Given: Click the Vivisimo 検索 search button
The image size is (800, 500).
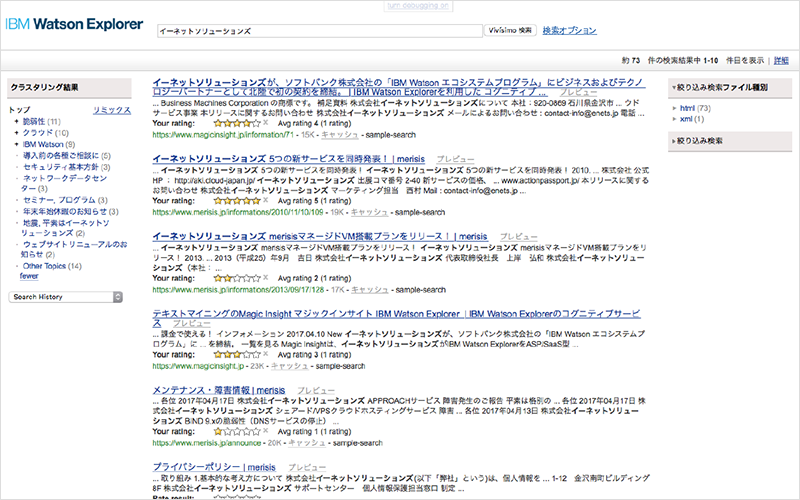Looking at the screenshot, I should click(x=510, y=31).
